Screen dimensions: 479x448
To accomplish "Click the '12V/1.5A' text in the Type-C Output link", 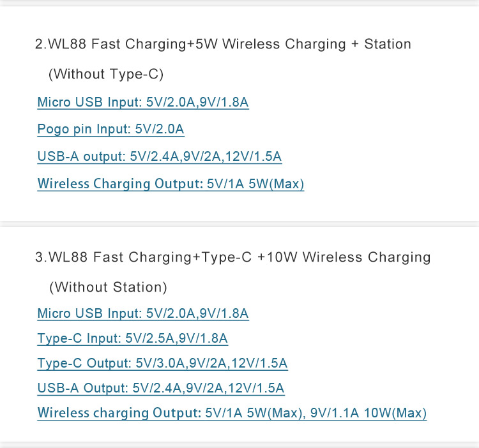I will point(259,363).
